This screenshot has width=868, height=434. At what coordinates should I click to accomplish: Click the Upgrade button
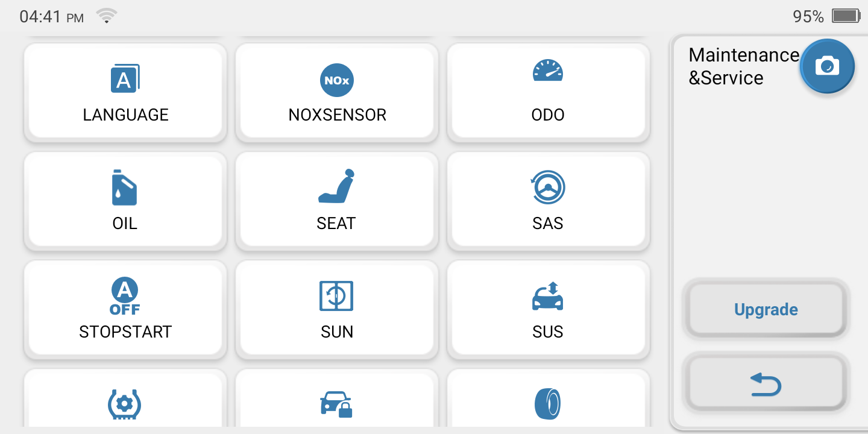tap(766, 309)
